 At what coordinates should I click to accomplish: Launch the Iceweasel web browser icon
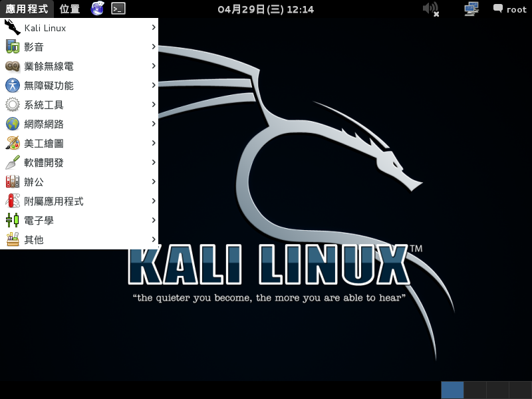(98, 9)
